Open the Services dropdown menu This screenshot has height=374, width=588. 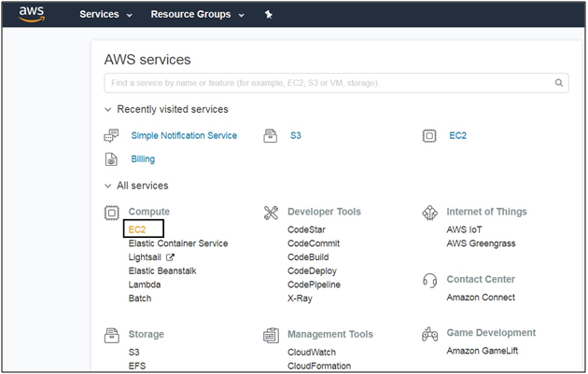point(105,15)
